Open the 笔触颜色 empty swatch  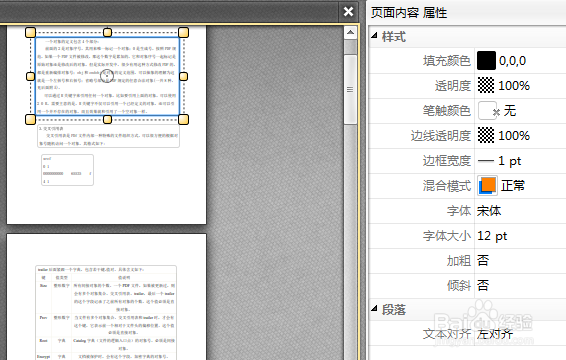[487, 110]
